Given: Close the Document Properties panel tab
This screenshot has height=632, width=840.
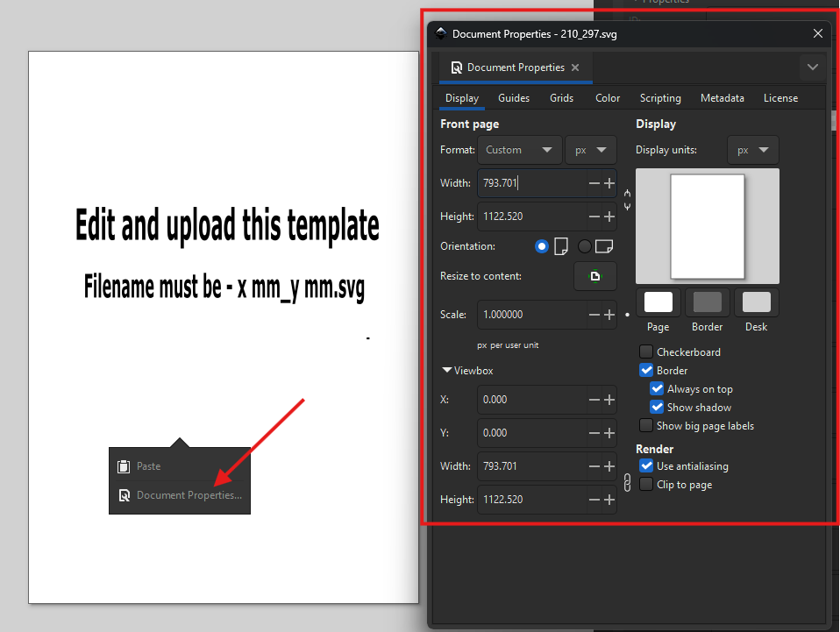Looking at the screenshot, I should [x=575, y=67].
